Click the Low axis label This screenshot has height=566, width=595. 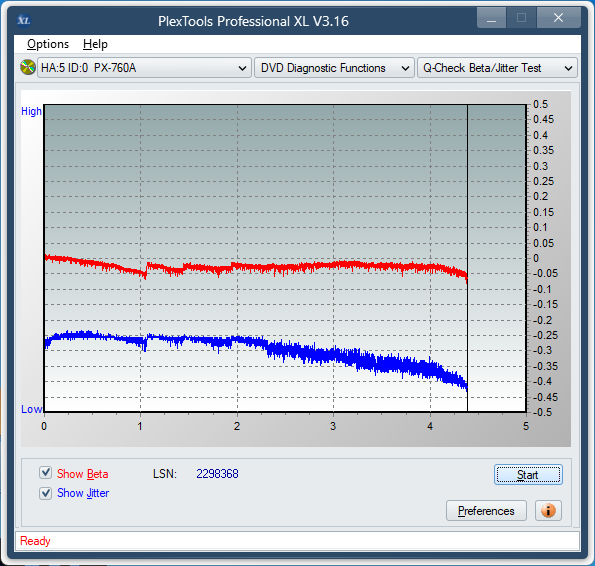coord(31,409)
